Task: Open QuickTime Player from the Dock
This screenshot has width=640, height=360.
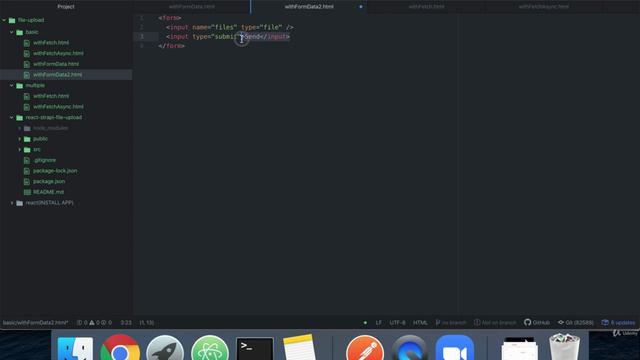Action: click(x=409, y=348)
